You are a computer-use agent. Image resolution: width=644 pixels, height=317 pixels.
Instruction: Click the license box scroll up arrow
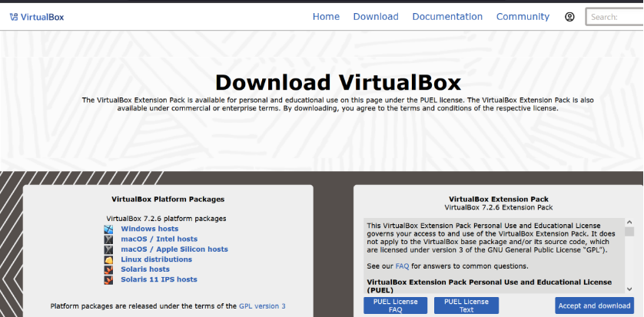point(629,223)
